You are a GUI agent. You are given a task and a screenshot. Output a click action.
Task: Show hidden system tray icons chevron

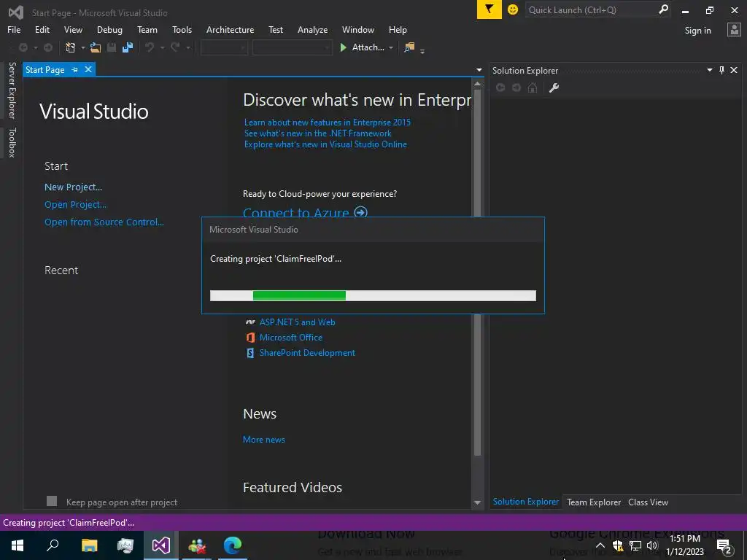(x=600, y=545)
